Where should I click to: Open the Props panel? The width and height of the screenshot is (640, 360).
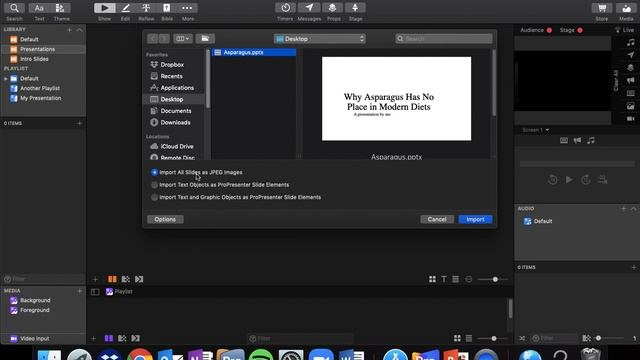(x=333, y=8)
